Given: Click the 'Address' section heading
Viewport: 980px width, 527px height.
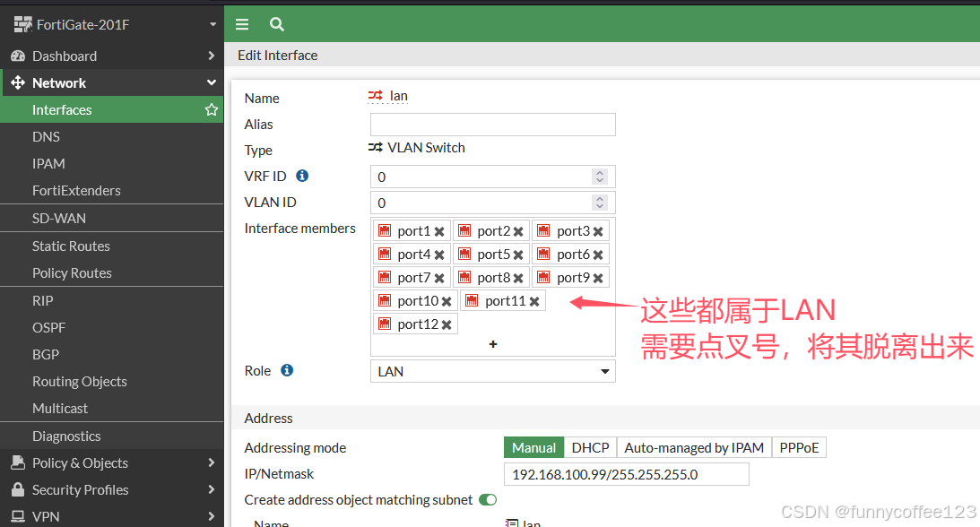Looking at the screenshot, I should (x=268, y=419).
